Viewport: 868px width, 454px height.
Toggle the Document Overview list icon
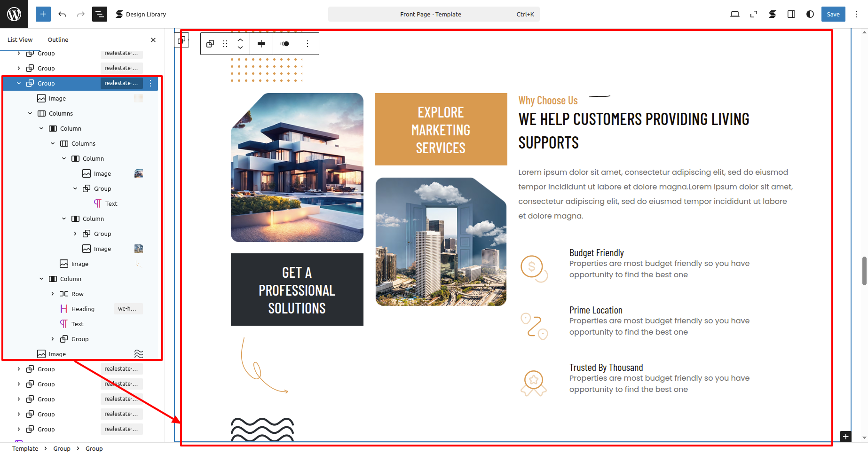(x=100, y=14)
